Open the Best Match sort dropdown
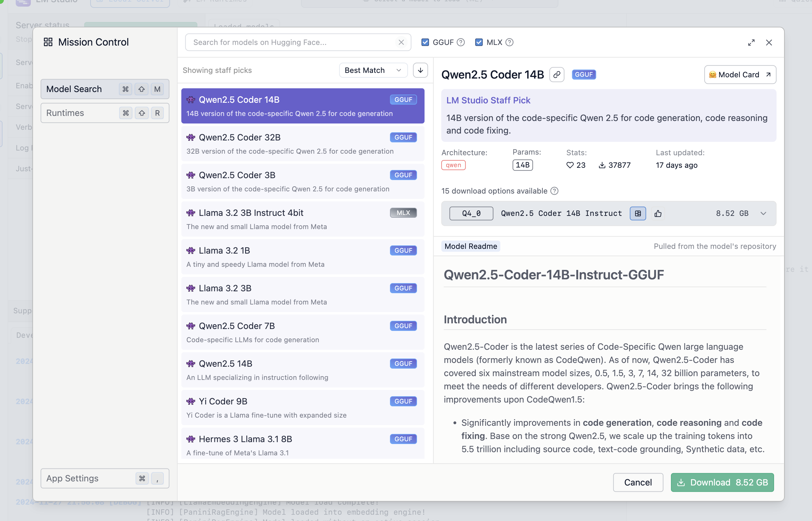The width and height of the screenshot is (812, 521). click(x=373, y=70)
